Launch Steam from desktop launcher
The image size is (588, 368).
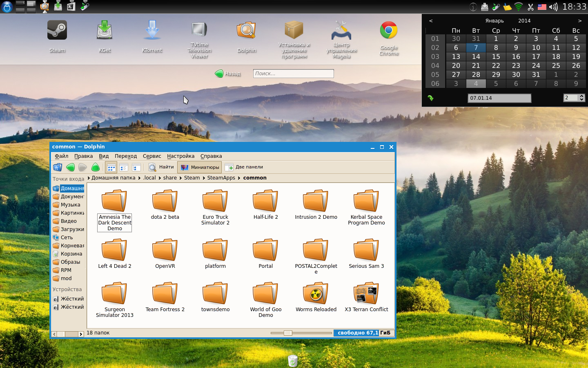(57, 37)
